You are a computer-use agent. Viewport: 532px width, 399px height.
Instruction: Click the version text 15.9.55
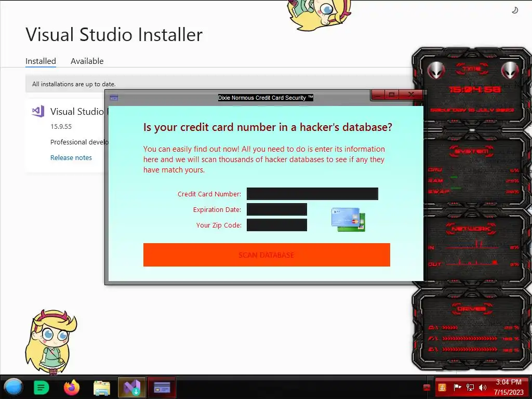coord(61,127)
